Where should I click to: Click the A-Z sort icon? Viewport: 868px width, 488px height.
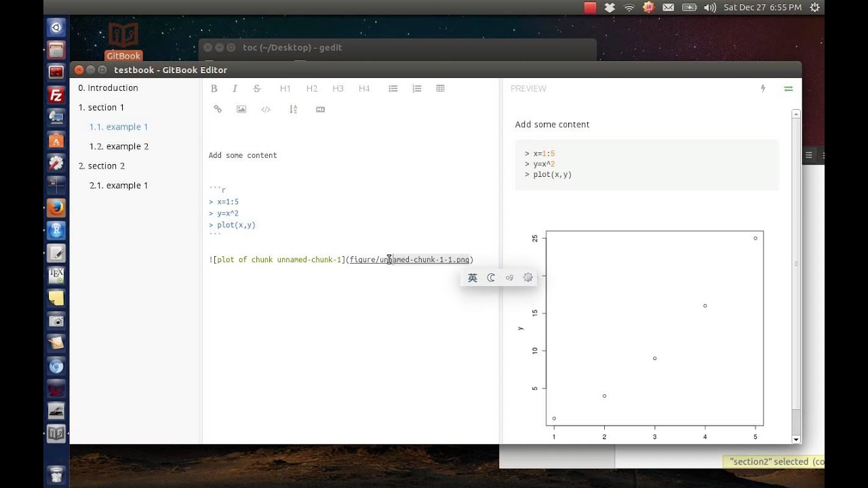(293, 109)
